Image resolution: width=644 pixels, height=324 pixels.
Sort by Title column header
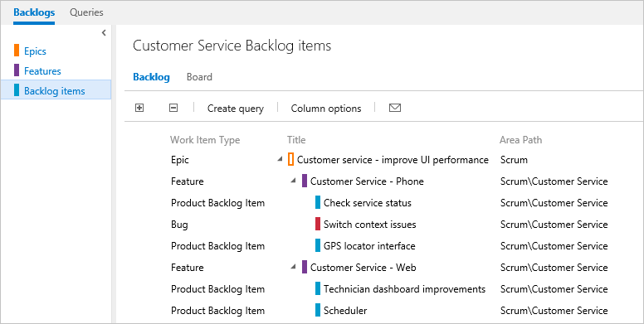(296, 140)
